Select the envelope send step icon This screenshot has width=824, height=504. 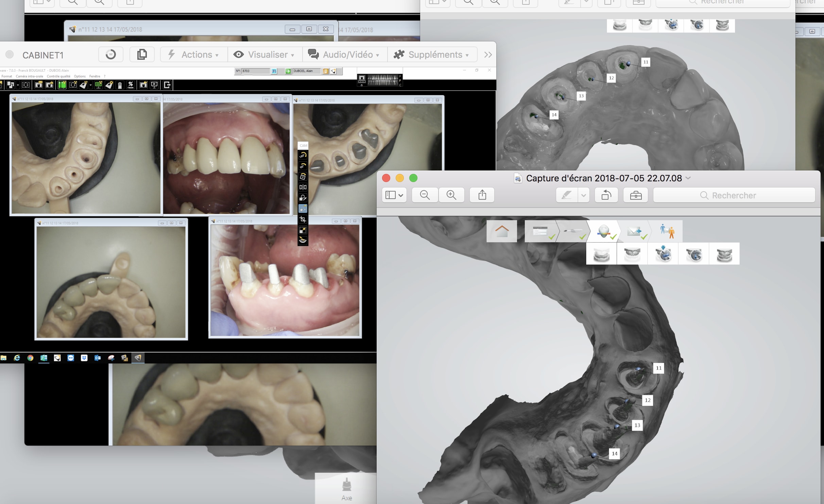[x=634, y=231]
